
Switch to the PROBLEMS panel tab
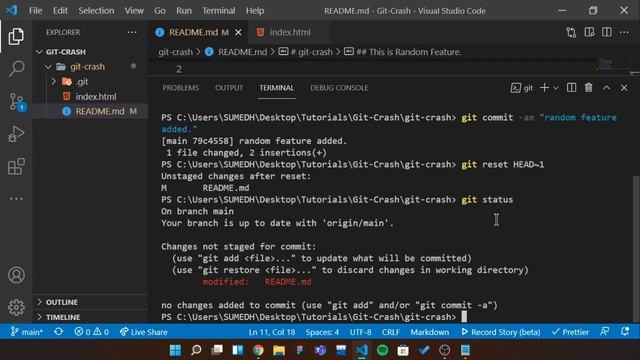point(181,88)
